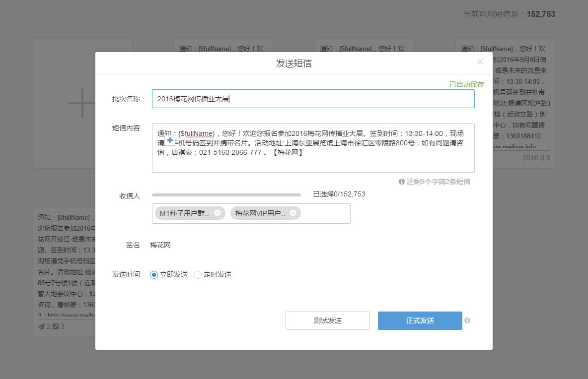This screenshot has height=379, width=588.
Task: Click the 收信人 label
Action: coord(130,196)
